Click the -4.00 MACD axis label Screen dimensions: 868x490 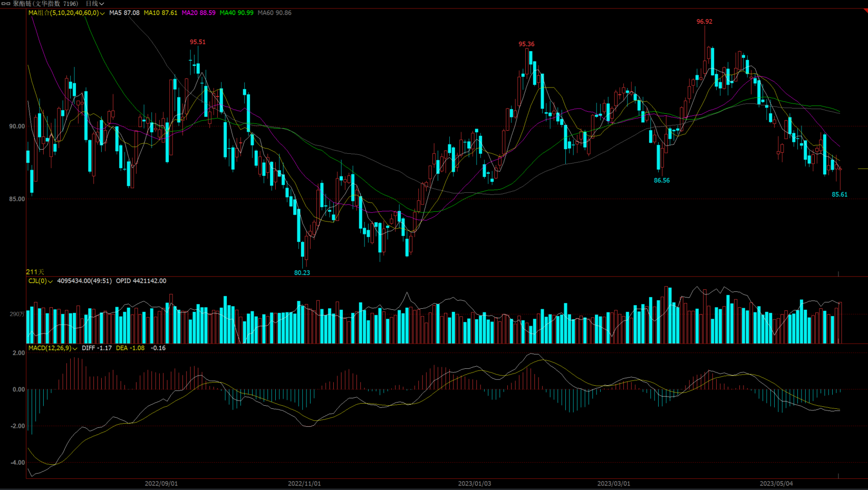click(x=17, y=463)
